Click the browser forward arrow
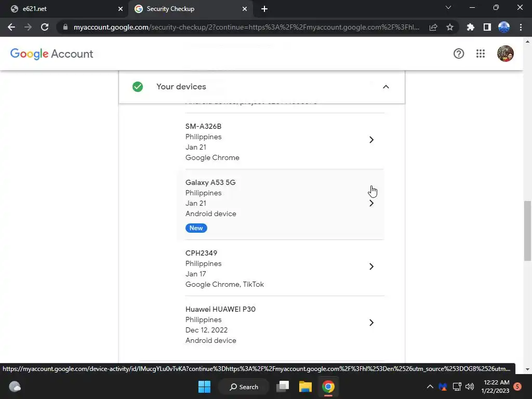Screen dimensions: 532x399 (28, 27)
